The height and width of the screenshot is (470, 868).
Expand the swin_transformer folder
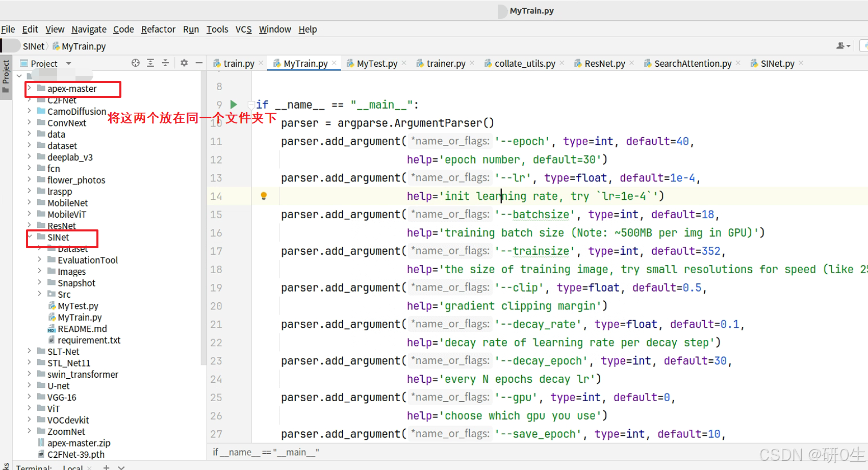29,374
